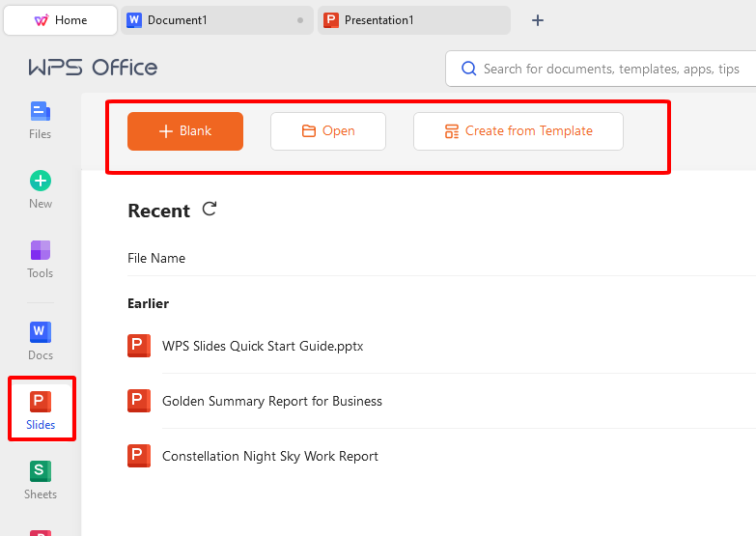Click the Open button

[x=328, y=131]
